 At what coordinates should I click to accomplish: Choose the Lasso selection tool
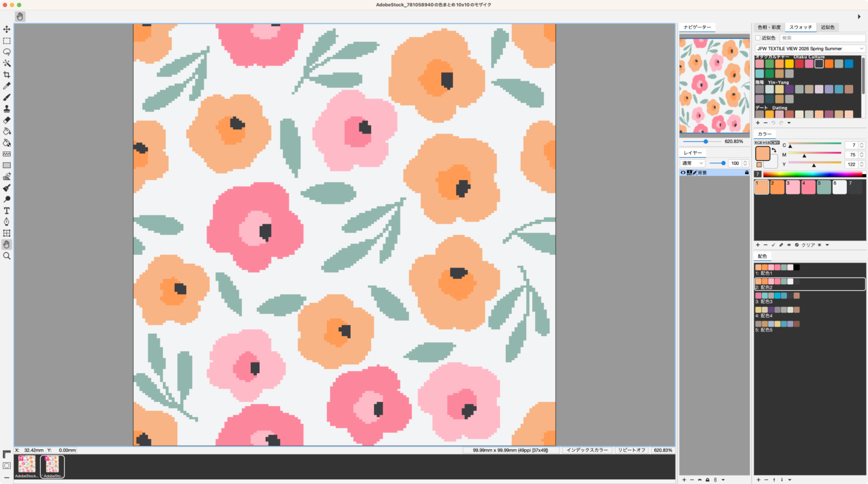point(7,52)
